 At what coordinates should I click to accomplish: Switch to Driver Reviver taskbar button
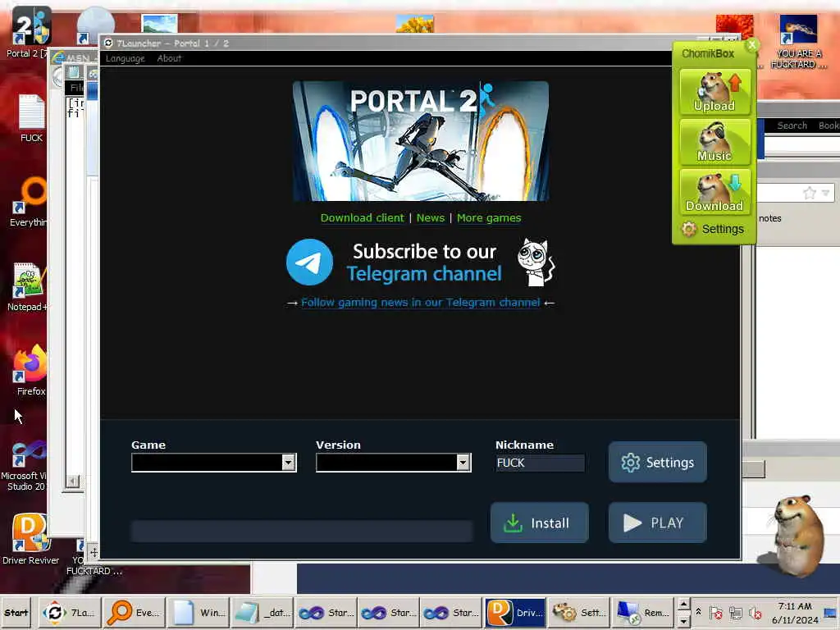(515, 613)
